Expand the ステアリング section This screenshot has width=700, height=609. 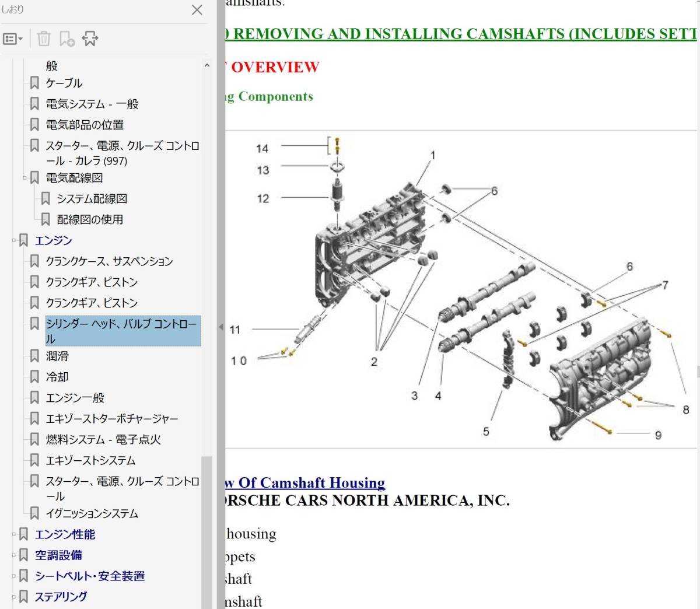tap(14, 597)
